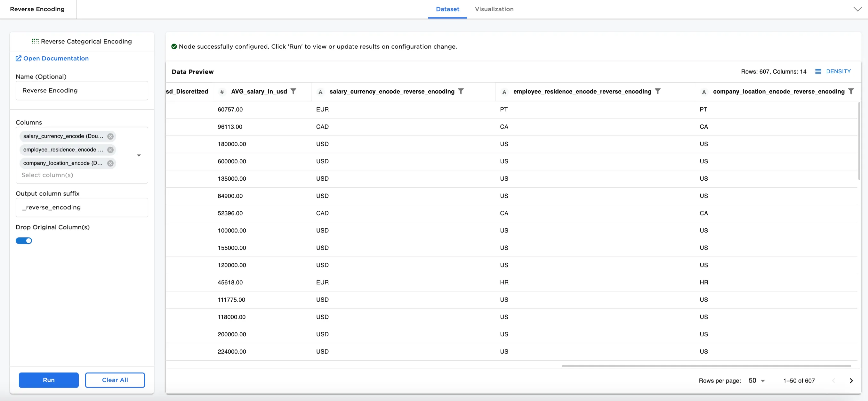Remove salary_currency_encode chip from Columns

(110, 136)
